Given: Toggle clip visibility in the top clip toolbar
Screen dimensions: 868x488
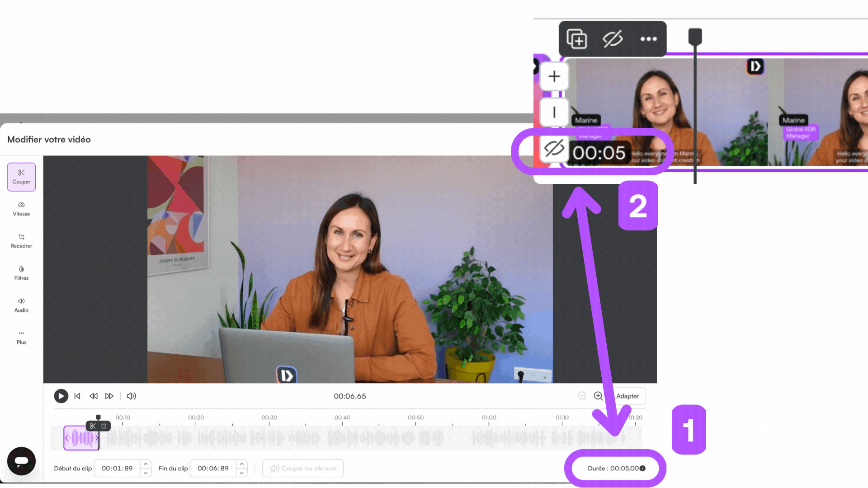Looking at the screenshot, I should point(612,39).
